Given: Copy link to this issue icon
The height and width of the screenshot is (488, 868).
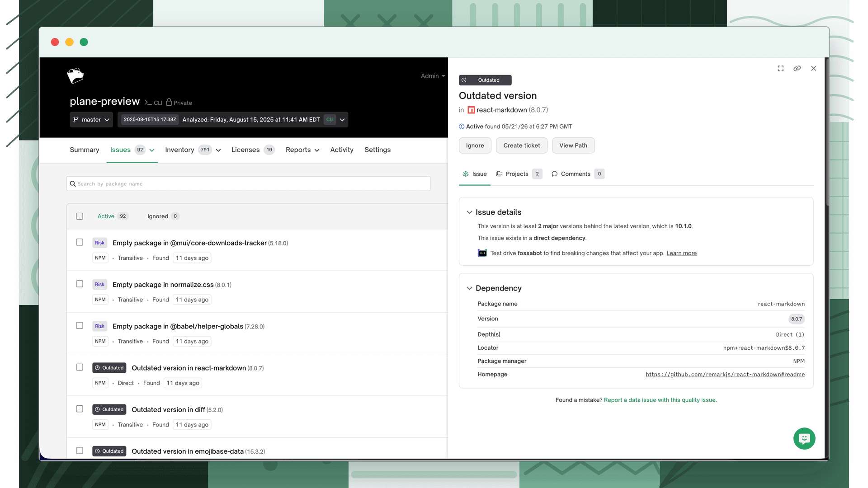Looking at the screenshot, I should click(x=797, y=69).
